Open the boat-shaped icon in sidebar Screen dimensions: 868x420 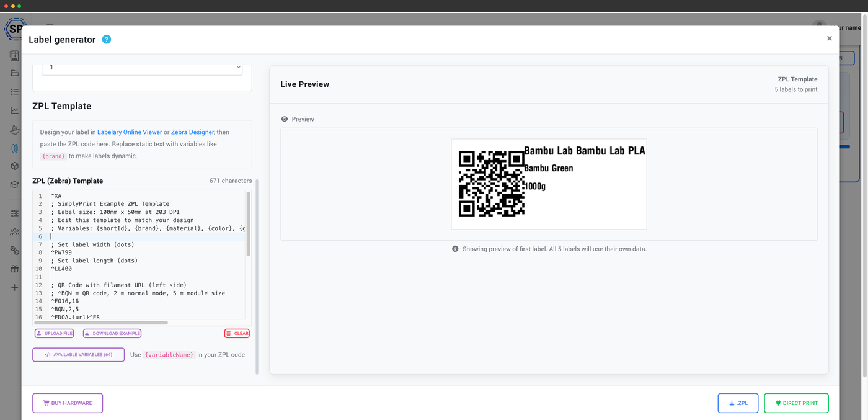click(14, 129)
